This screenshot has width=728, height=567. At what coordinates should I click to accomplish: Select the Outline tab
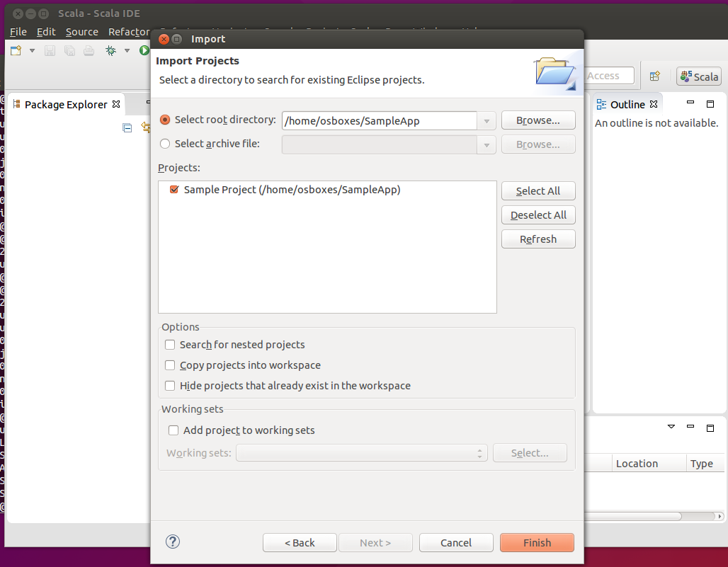[x=627, y=104]
